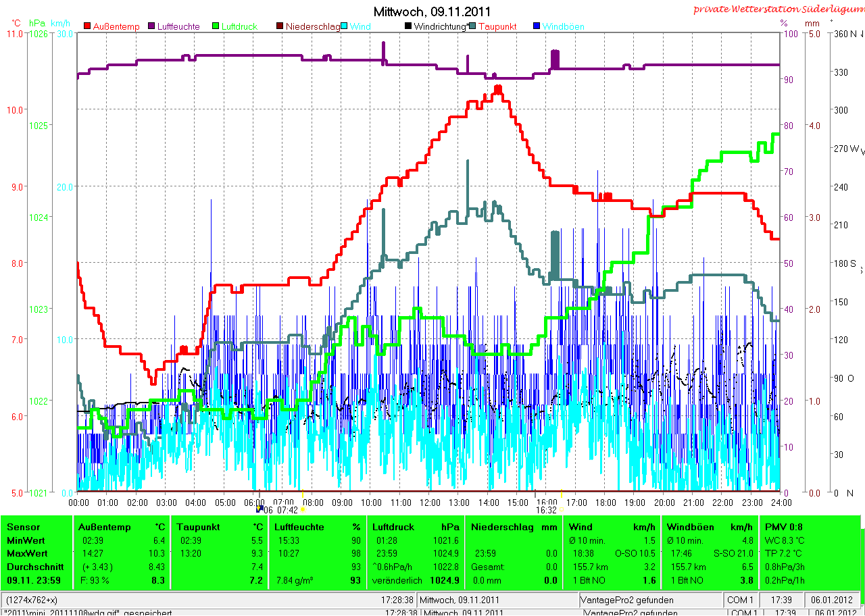This screenshot has height=616, width=865.
Task: Click the blue Windböen legend square
Action: point(537,26)
